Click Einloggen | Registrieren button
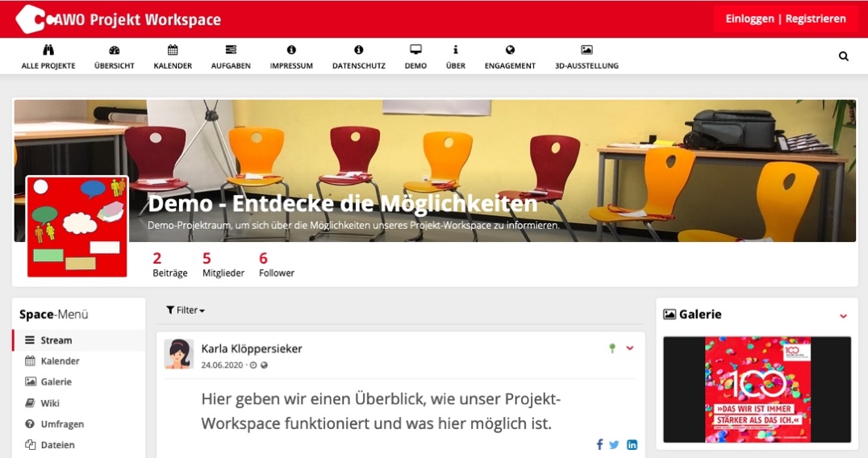The image size is (868, 458). pos(786,19)
